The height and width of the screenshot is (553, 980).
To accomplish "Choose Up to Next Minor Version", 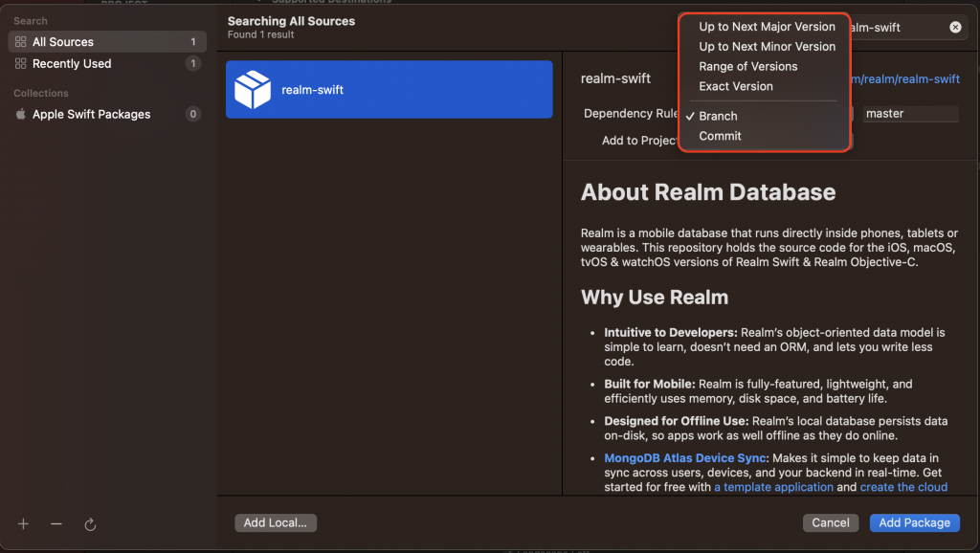I will click(767, 47).
